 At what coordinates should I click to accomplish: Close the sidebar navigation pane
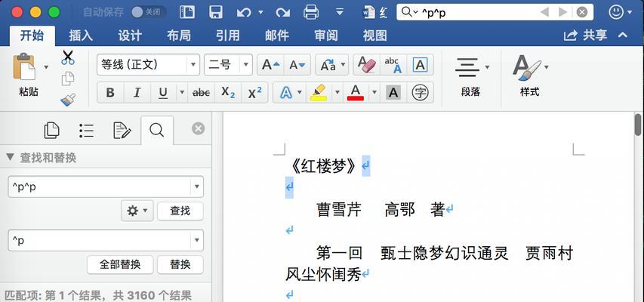pos(198,128)
